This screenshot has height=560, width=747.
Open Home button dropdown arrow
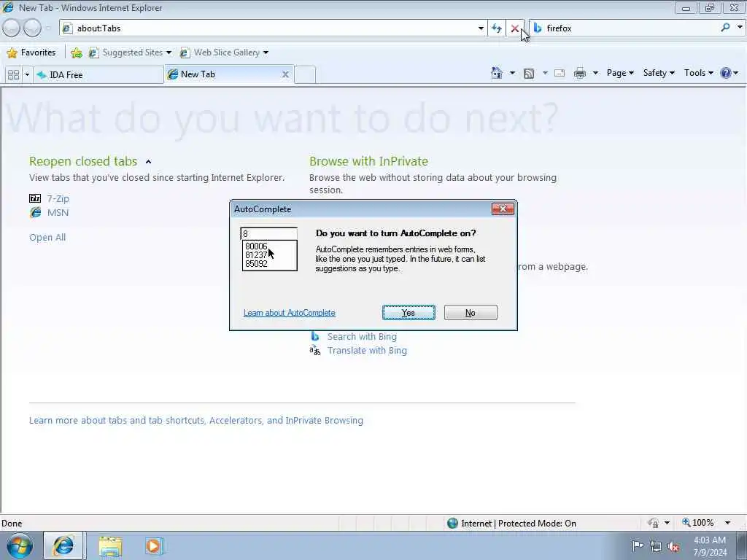coord(512,73)
